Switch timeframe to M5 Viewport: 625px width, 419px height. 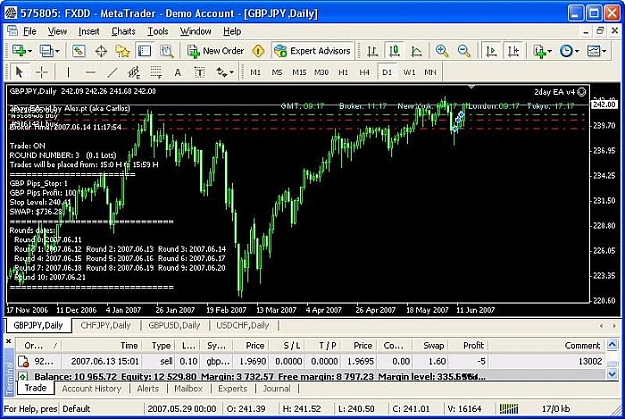(277, 72)
